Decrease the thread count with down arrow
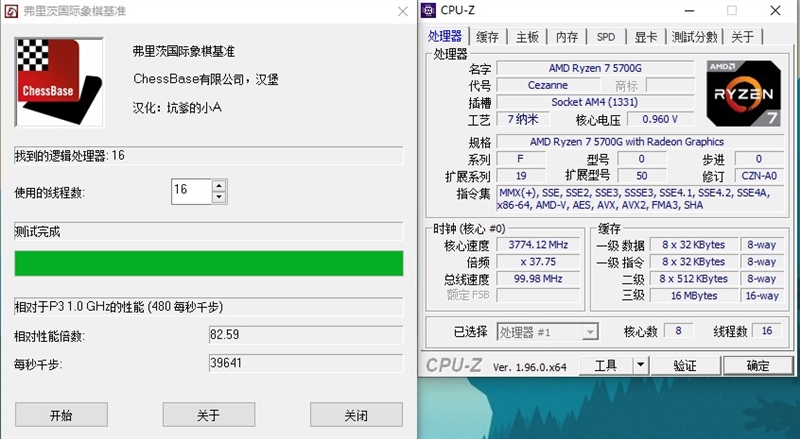This screenshot has width=800, height=439. click(219, 197)
